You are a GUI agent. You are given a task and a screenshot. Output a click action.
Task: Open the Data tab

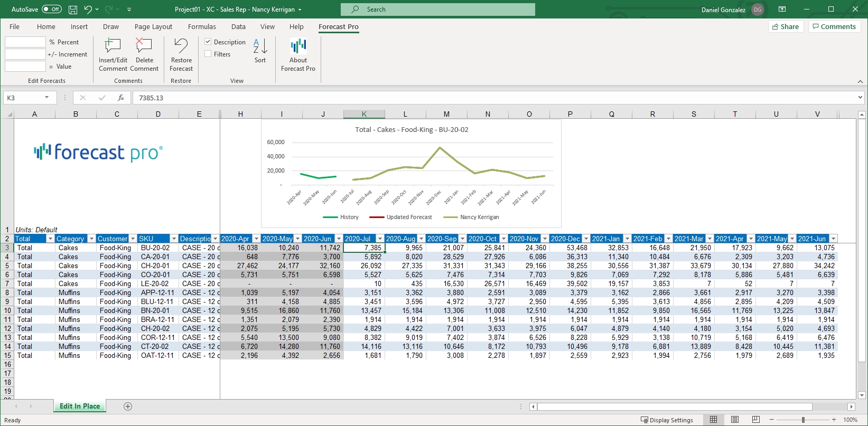pos(238,26)
